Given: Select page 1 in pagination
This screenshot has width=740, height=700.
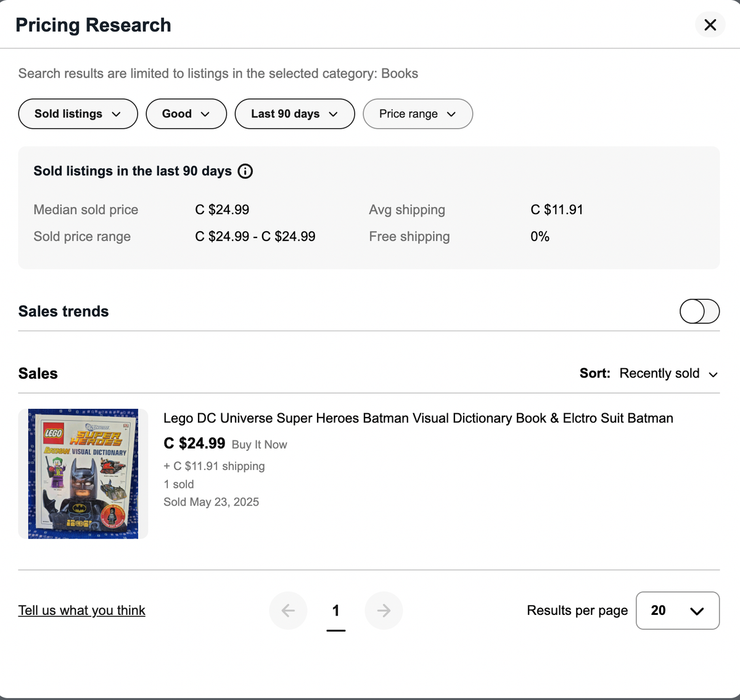Looking at the screenshot, I should pyautogui.click(x=336, y=611).
